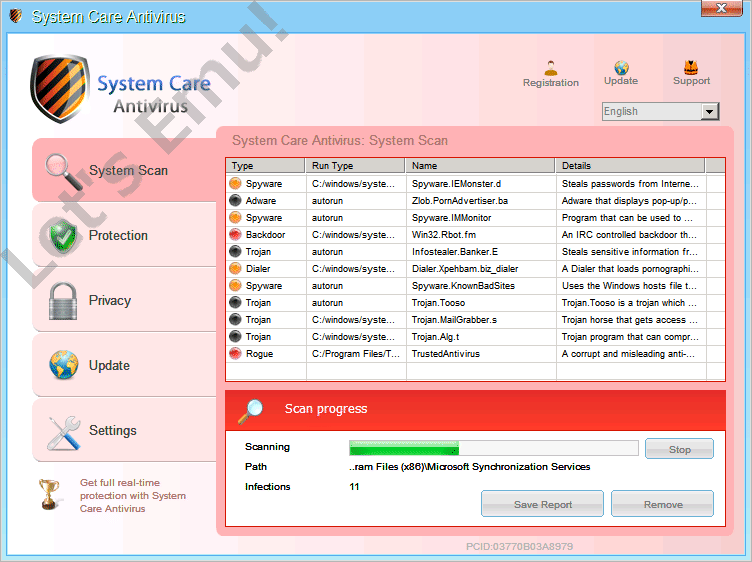The width and height of the screenshot is (752, 562).
Task: Sort by the Name column header
Action: coord(481,165)
